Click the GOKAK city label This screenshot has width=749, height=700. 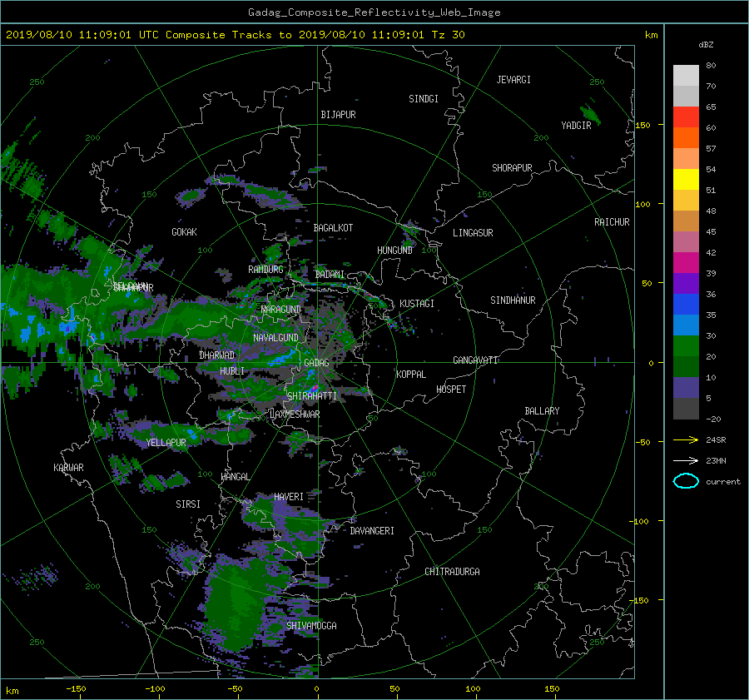(184, 232)
